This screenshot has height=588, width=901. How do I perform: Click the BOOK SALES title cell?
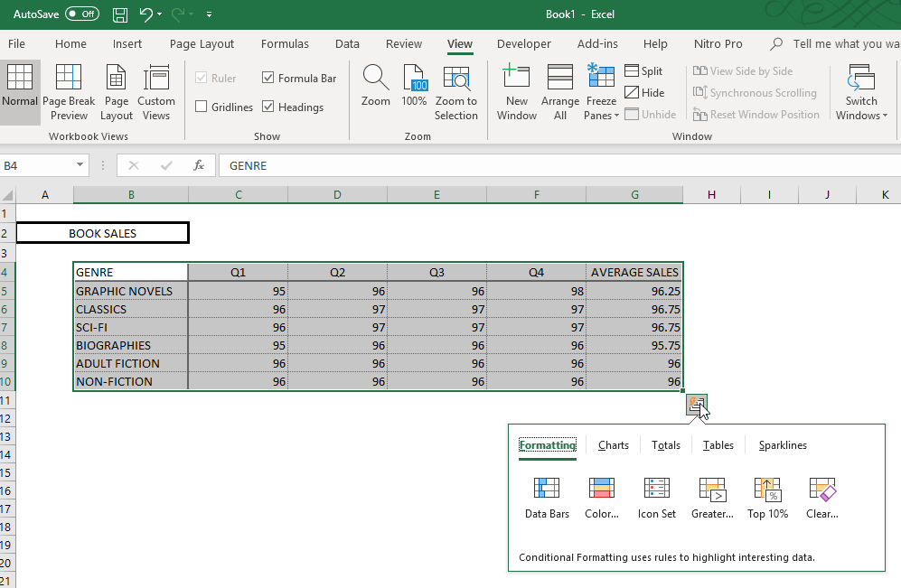point(102,233)
